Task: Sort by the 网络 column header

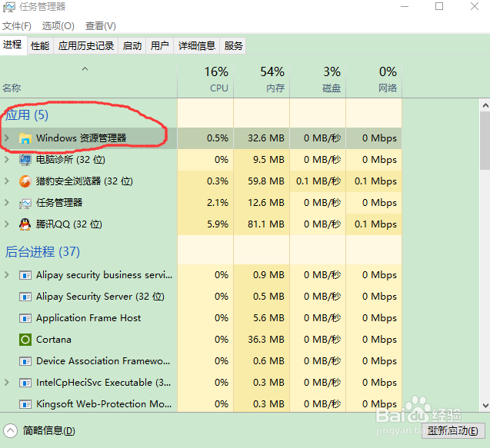Action: pyautogui.click(x=374, y=81)
